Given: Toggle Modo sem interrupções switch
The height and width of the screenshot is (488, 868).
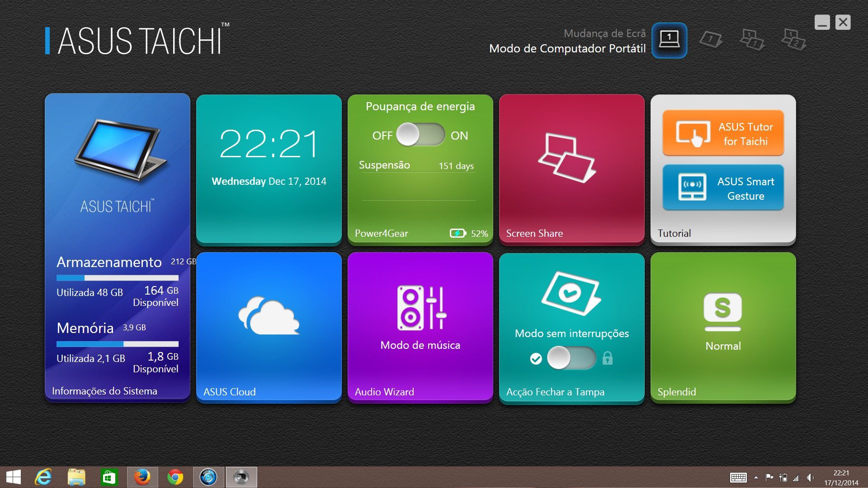Looking at the screenshot, I should click(571, 358).
